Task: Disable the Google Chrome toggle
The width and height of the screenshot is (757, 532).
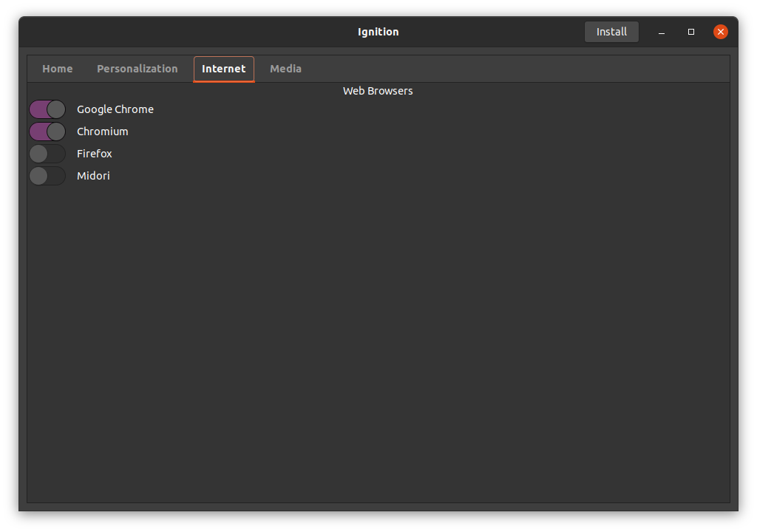Action: click(47, 109)
